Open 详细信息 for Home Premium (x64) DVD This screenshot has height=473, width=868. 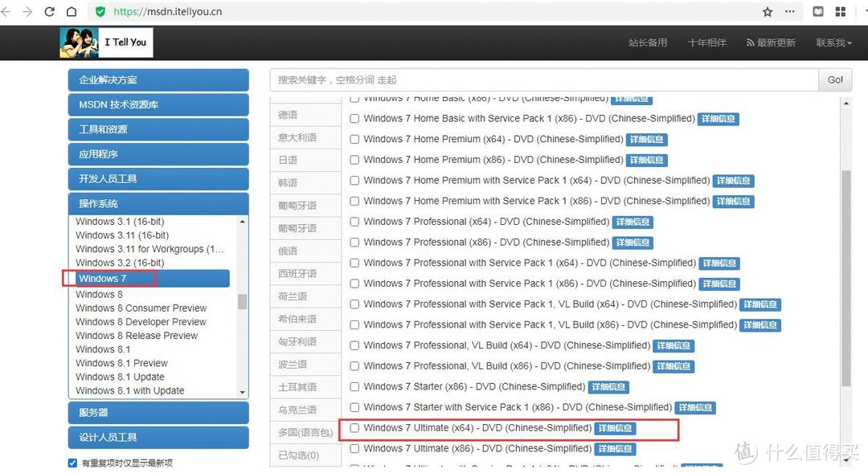pyautogui.click(x=646, y=140)
